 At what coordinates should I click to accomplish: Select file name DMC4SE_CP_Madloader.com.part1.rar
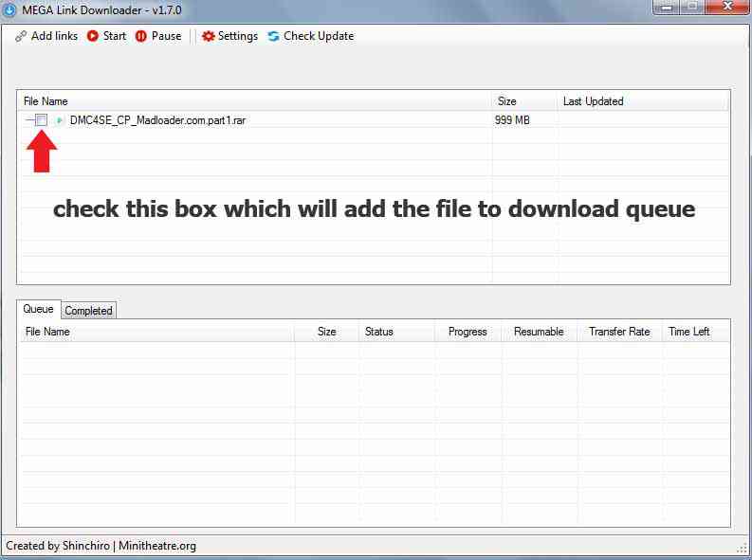pyautogui.click(x=157, y=120)
